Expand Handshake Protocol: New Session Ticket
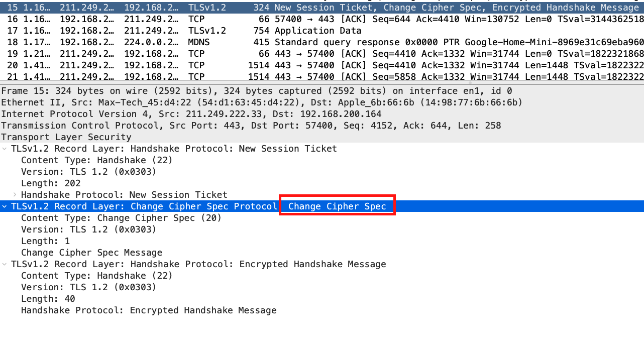This screenshot has width=644, height=350. [x=15, y=195]
